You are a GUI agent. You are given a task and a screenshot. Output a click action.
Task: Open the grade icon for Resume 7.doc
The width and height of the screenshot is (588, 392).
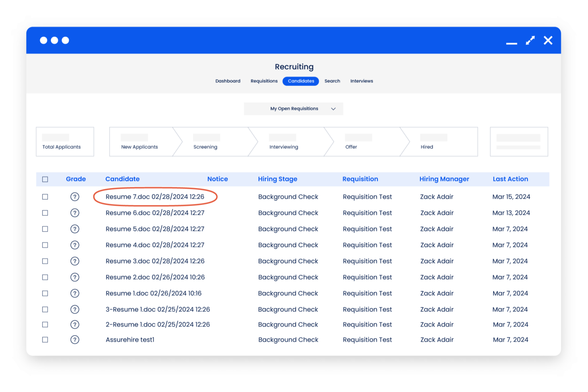pos(75,197)
